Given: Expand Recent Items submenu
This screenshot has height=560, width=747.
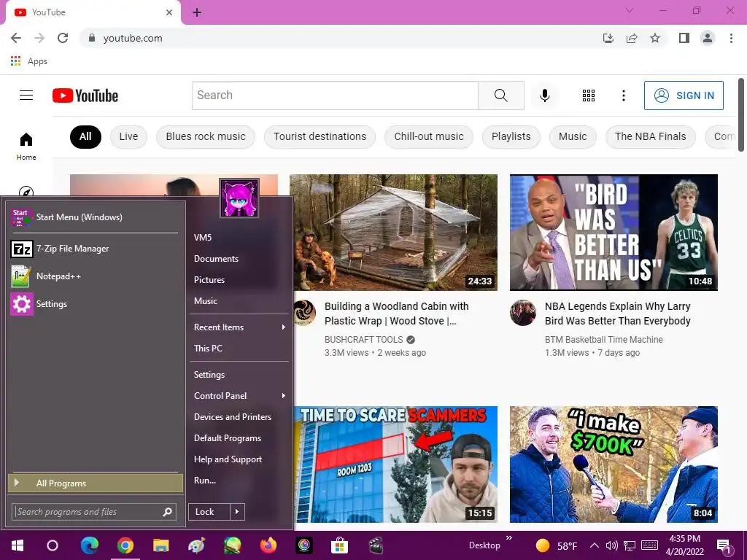Looking at the screenshot, I should [x=239, y=327].
